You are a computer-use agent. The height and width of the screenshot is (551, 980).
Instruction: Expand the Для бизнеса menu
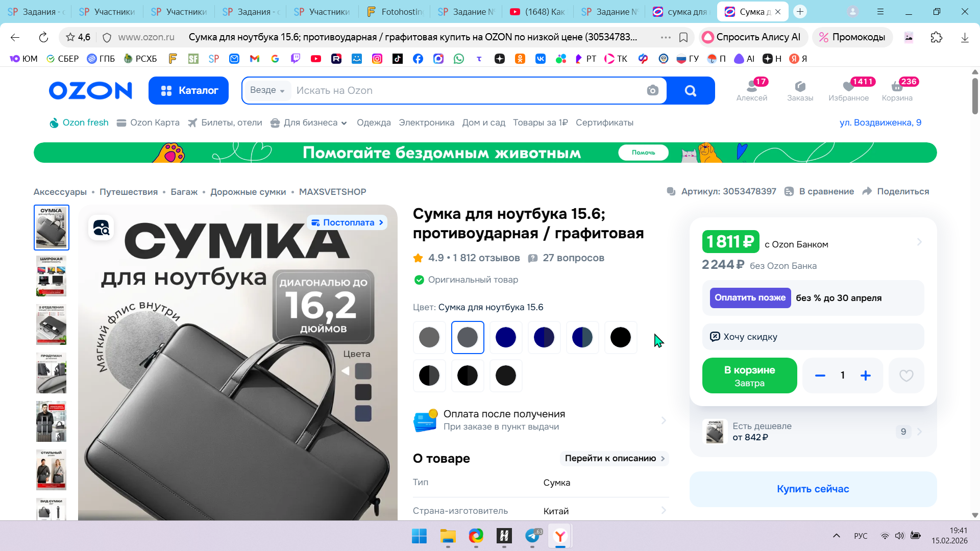pos(309,123)
